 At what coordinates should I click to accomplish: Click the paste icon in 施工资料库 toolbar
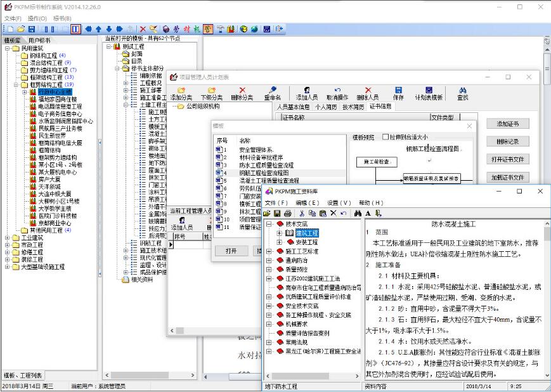pos(323,213)
